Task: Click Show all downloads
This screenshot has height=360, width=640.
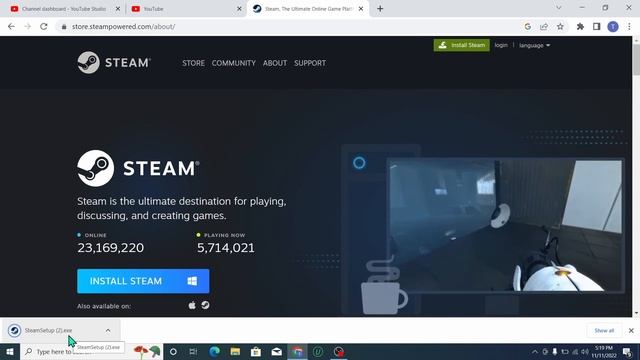Action: (x=604, y=330)
